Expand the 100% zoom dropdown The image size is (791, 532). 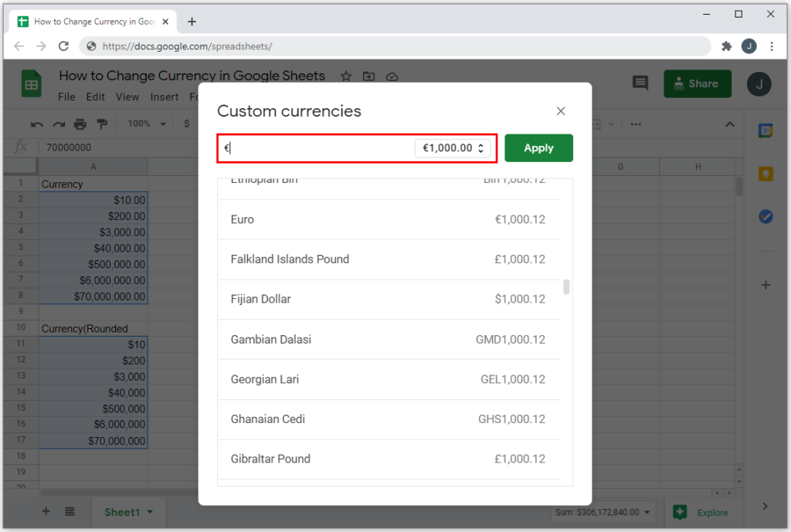tap(147, 124)
